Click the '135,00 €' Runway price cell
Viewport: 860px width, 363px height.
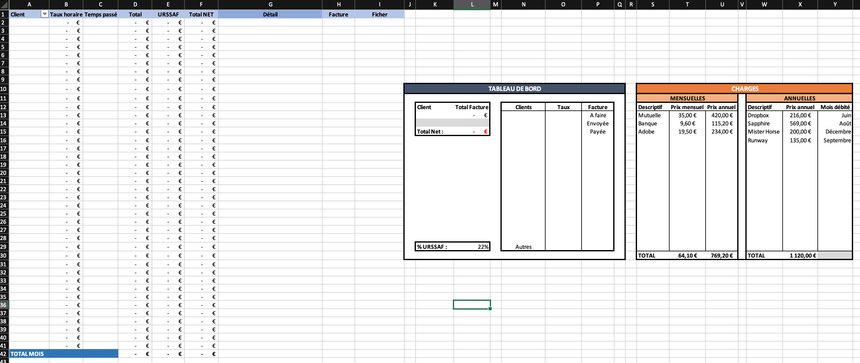[x=800, y=140]
